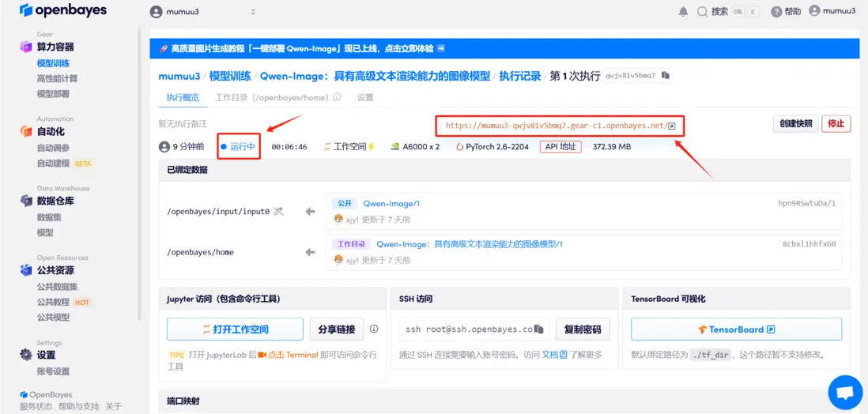868x414 pixels.
Task: Click the 创建快照 button
Action: pyautogui.click(x=795, y=124)
